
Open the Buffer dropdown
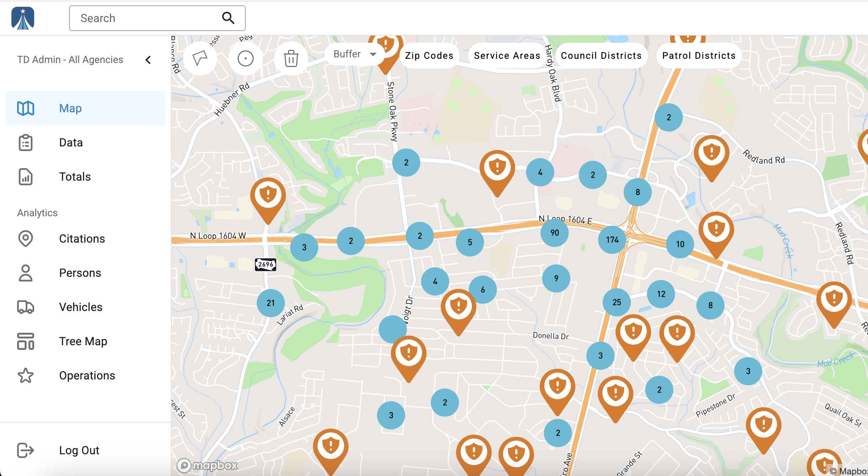(x=355, y=54)
